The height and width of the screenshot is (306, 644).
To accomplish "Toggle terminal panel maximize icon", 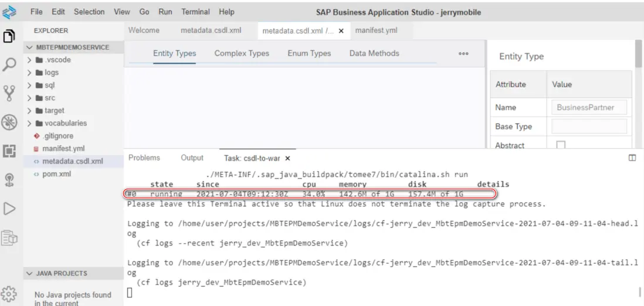I will click(x=632, y=158).
